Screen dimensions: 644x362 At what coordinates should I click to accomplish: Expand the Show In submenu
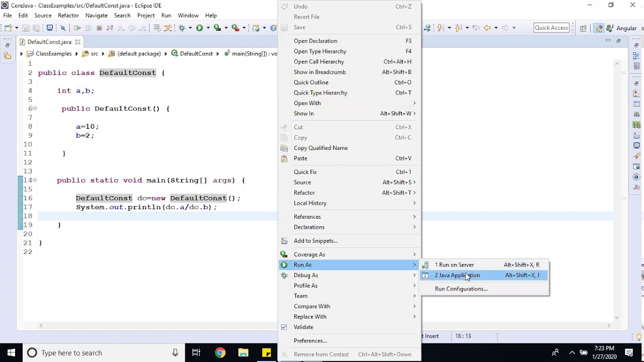pyautogui.click(x=349, y=114)
